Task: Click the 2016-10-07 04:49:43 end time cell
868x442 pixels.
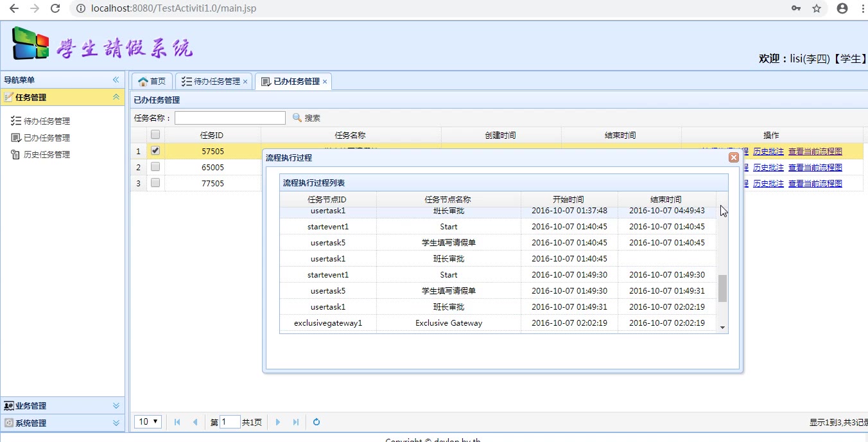Action: (x=667, y=211)
